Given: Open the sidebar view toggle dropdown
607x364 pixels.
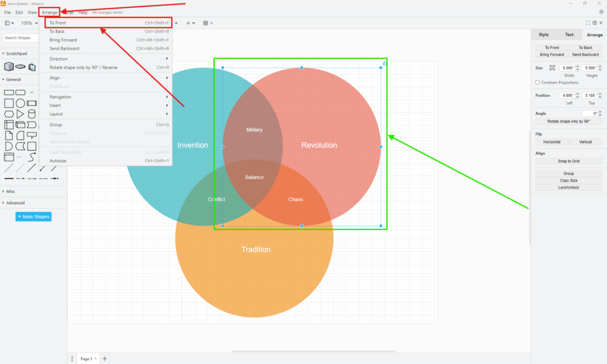Looking at the screenshot, I should click(9, 23).
